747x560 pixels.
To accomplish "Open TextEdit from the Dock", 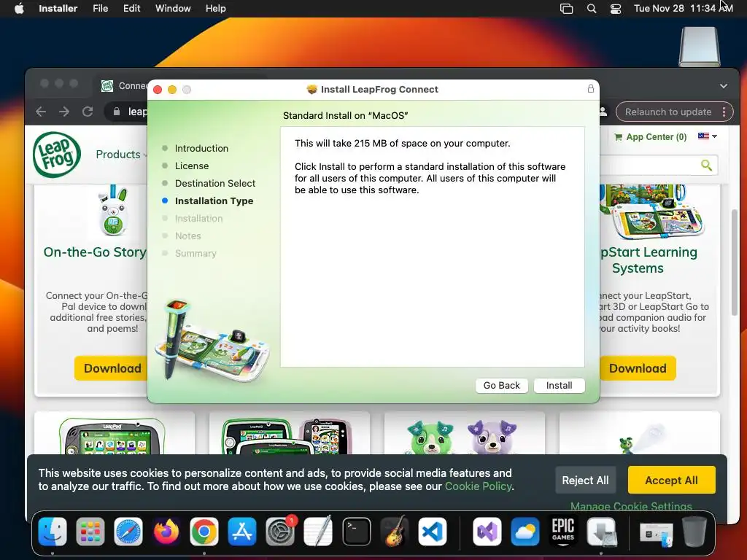I will [318, 532].
